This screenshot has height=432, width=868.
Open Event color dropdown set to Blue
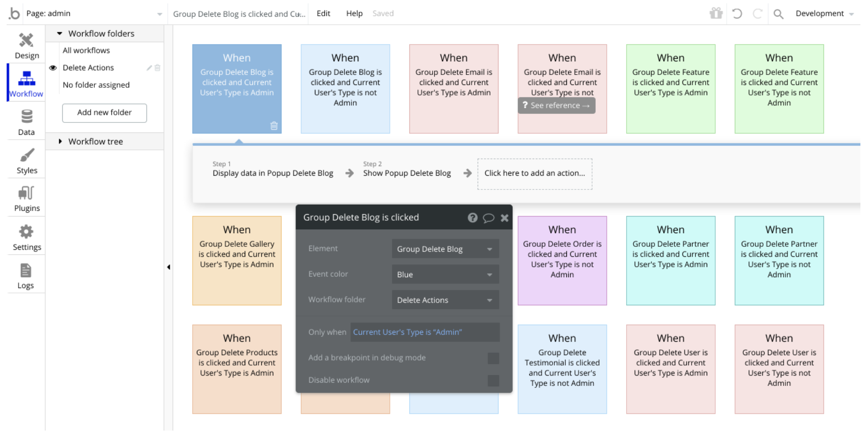(x=445, y=274)
